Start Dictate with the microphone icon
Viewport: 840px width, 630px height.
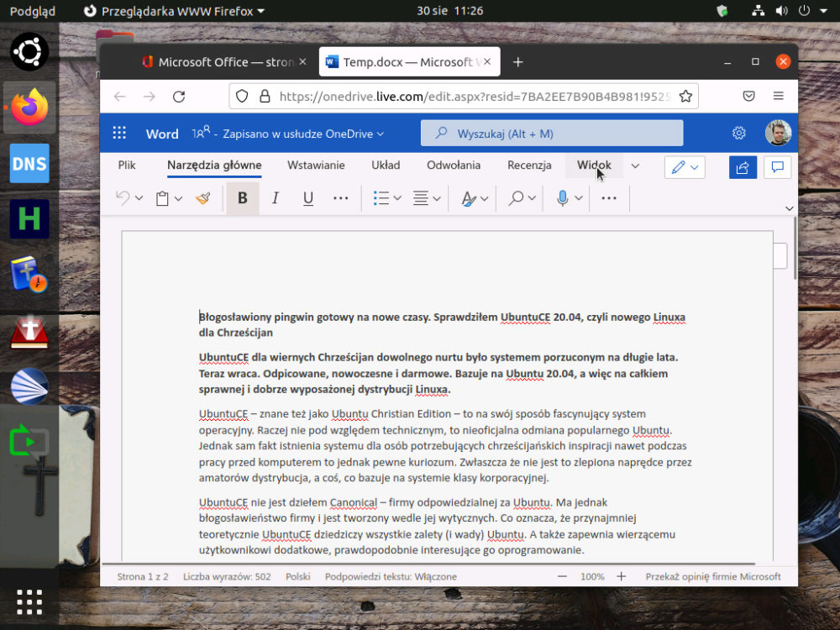tap(562, 198)
